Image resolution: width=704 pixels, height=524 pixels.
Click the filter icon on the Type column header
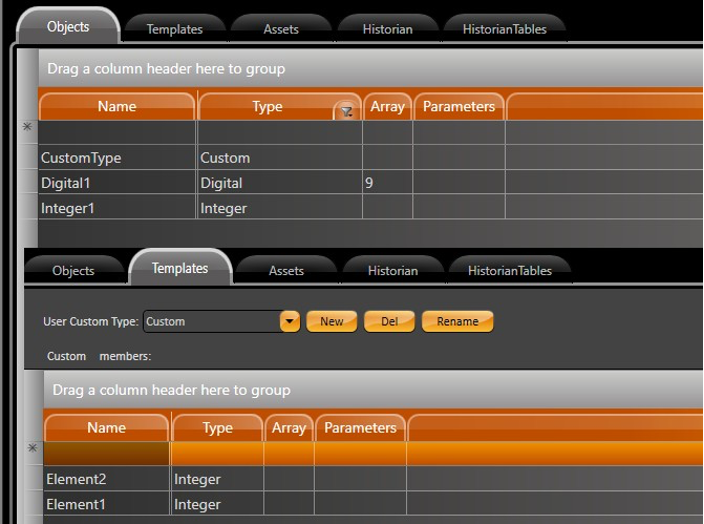[346, 112]
